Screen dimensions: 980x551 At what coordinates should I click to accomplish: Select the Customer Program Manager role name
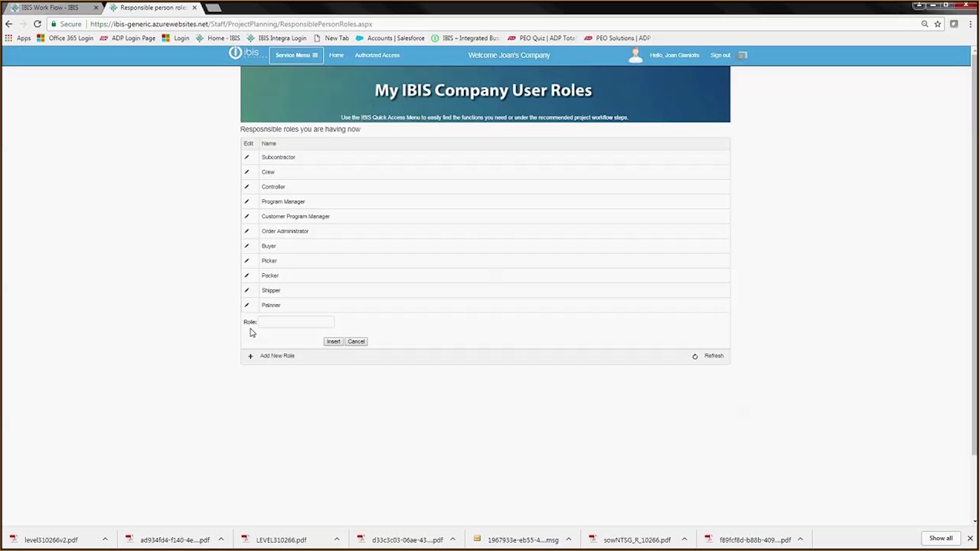click(296, 217)
